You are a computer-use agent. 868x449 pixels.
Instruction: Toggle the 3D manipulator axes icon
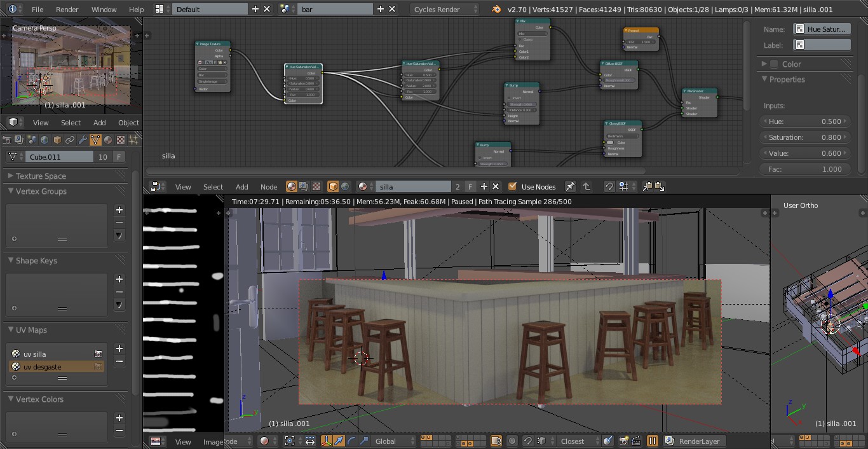coord(327,441)
